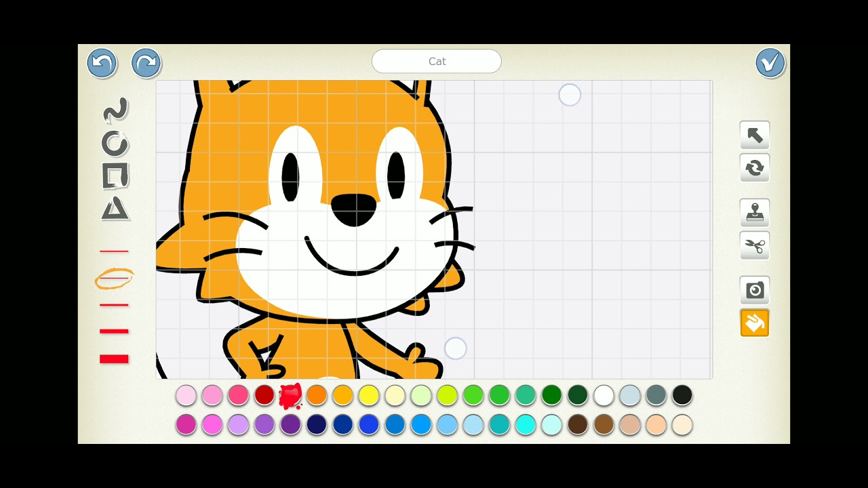Select the camera tool
This screenshot has height=488, width=868.
click(x=755, y=290)
